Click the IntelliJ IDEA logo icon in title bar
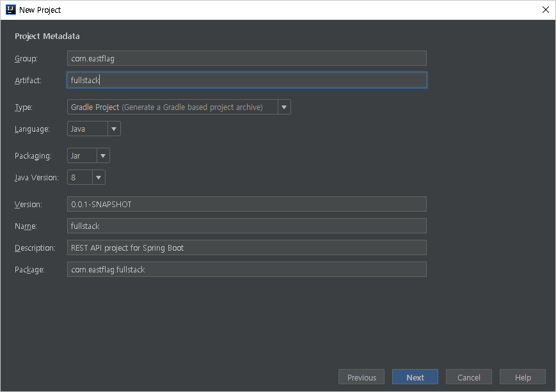The height and width of the screenshot is (392, 556). 11,10
